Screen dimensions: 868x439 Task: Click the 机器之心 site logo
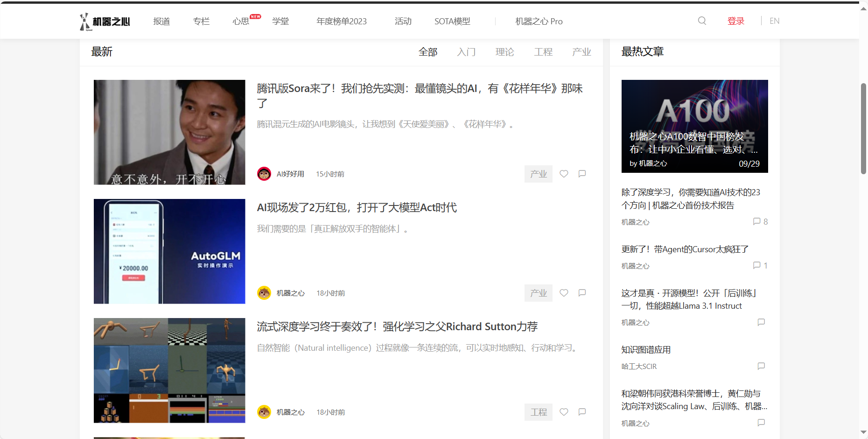point(105,21)
